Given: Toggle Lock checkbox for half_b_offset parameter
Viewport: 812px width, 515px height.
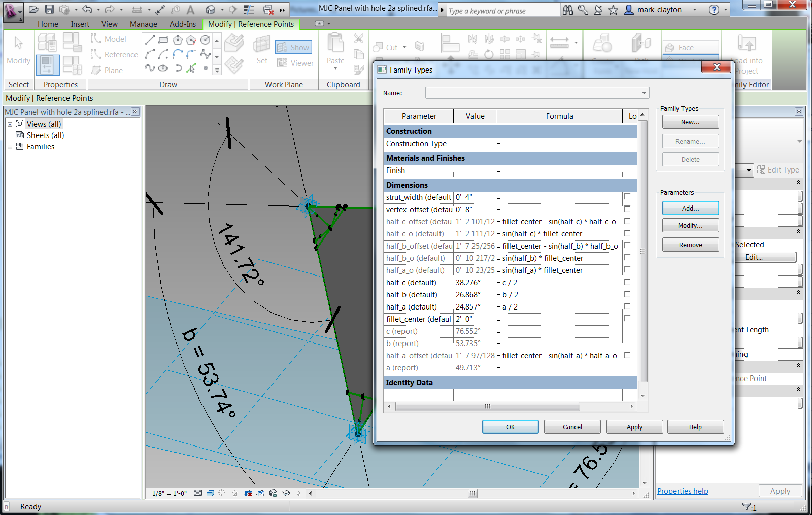Looking at the screenshot, I should (x=627, y=245).
